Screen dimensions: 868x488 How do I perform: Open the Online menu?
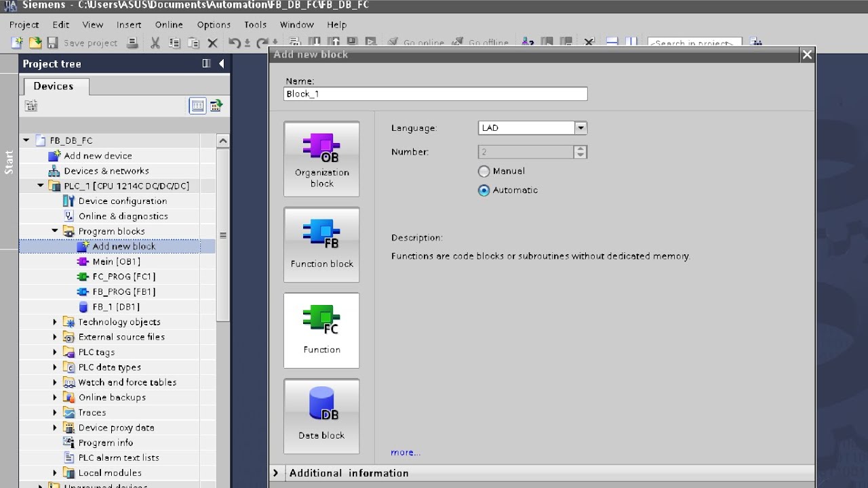point(169,24)
